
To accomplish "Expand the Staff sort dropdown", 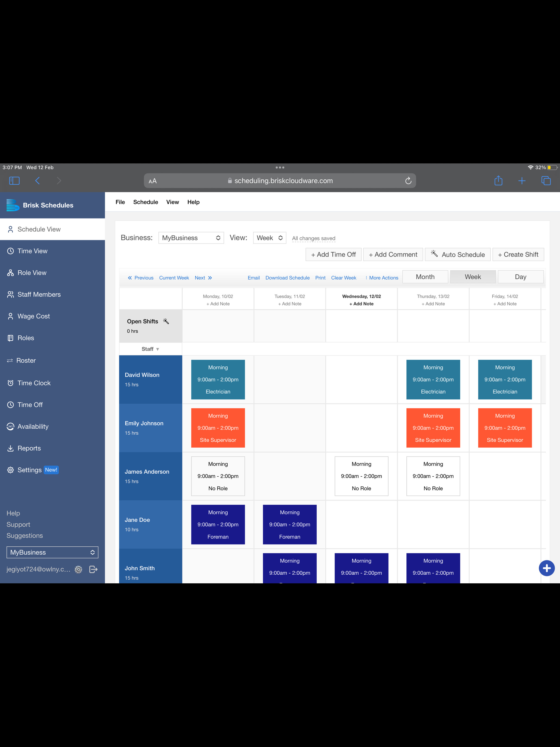I will point(150,349).
